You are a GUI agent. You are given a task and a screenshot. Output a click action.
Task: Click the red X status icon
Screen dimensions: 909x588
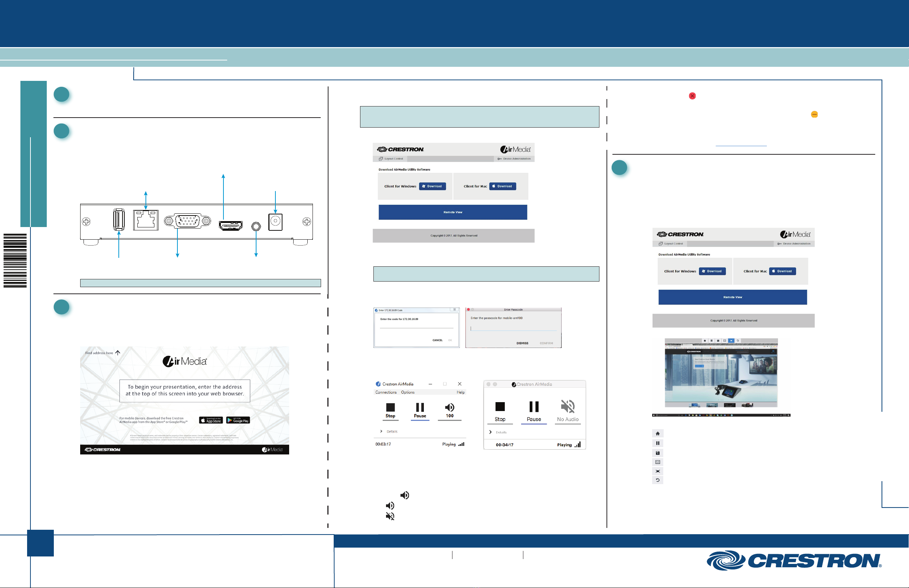pyautogui.click(x=693, y=96)
